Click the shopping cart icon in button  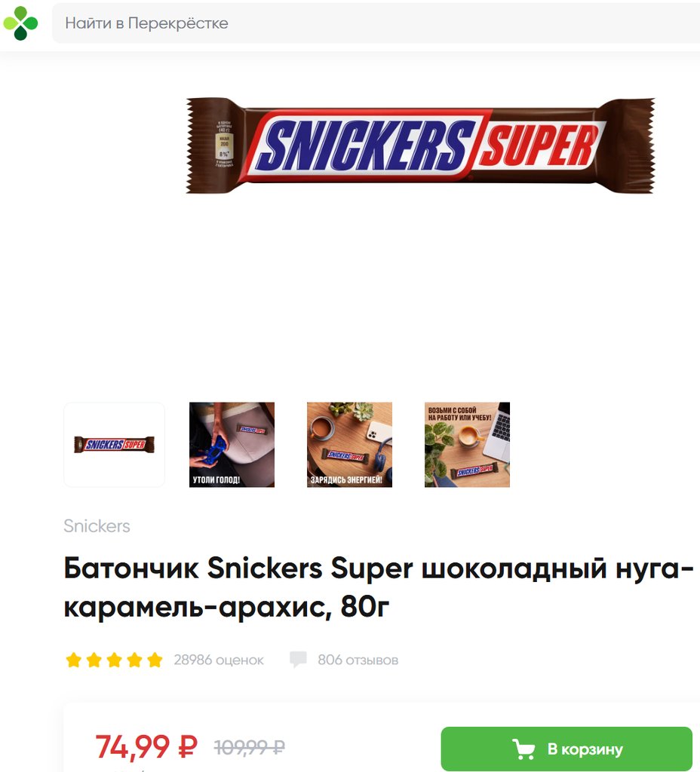tap(523, 749)
